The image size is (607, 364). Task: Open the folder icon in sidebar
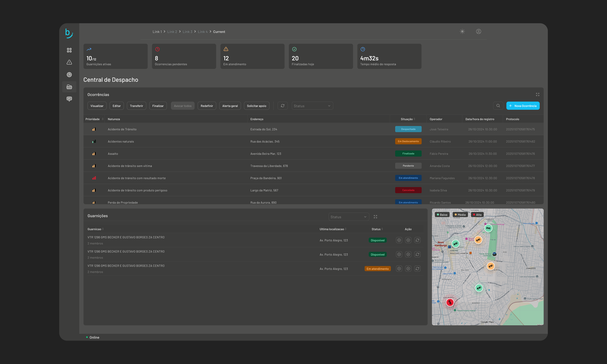69,87
